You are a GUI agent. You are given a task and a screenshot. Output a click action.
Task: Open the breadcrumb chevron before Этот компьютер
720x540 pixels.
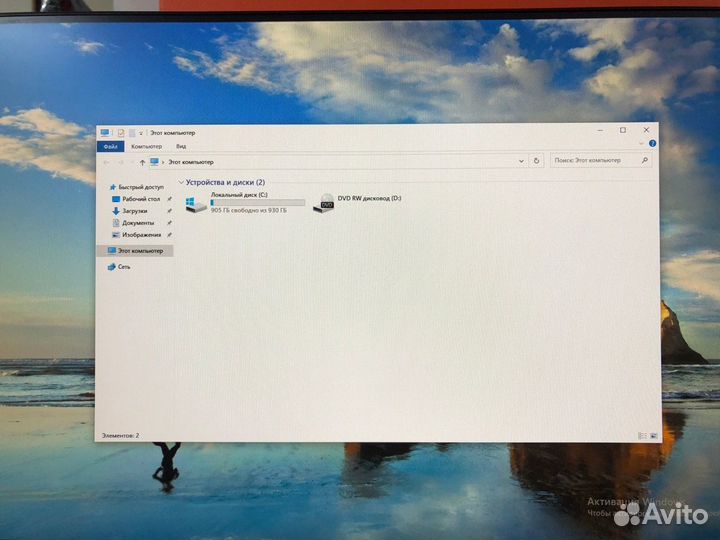coord(163,162)
